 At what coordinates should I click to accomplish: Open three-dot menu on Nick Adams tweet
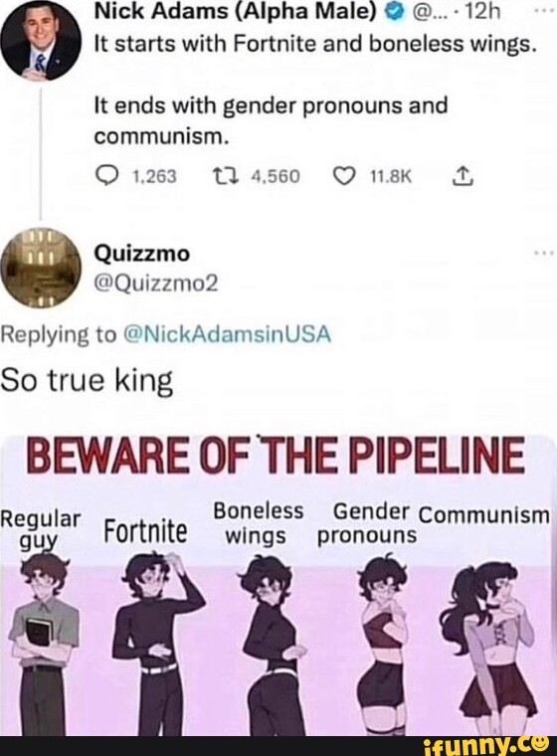[x=543, y=8]
